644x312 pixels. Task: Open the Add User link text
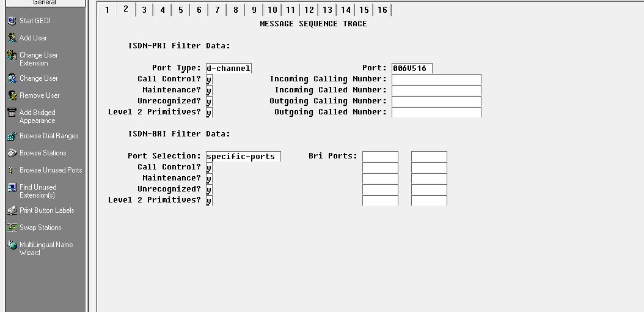pos(33,38)
